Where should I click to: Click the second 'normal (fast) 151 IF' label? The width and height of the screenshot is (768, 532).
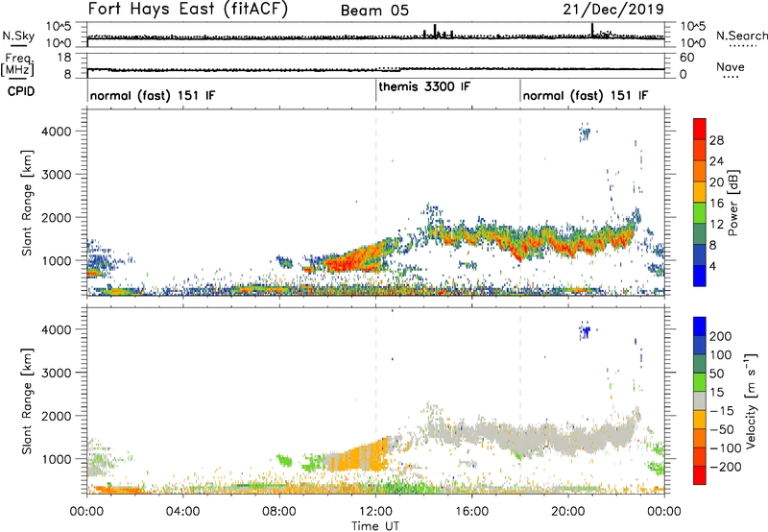tap(586, 95)
